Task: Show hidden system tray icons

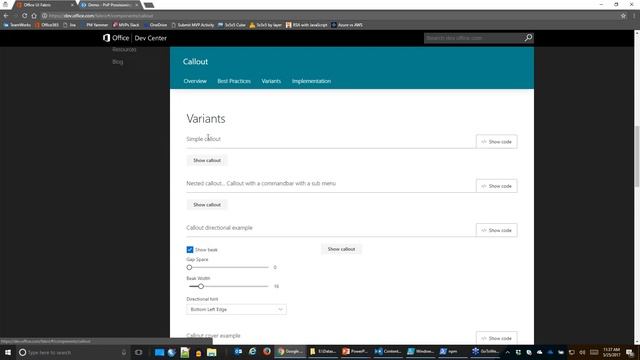Action: click(507, 352)
